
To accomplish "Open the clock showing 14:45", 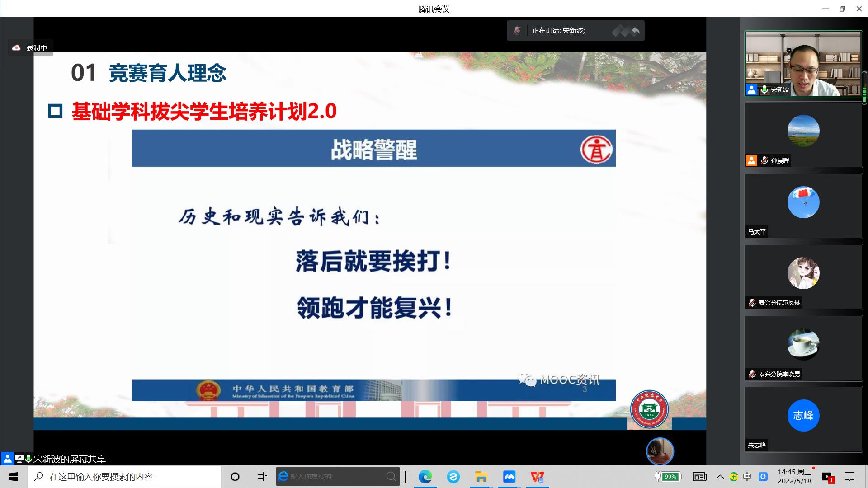I will click(x=794, y=476).
